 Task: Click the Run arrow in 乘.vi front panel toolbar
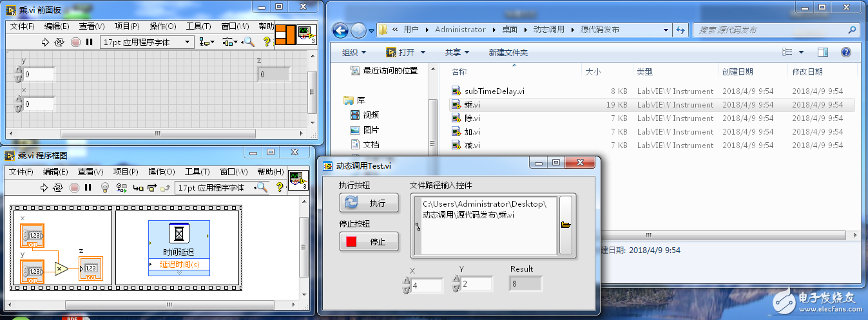(45, 42)
